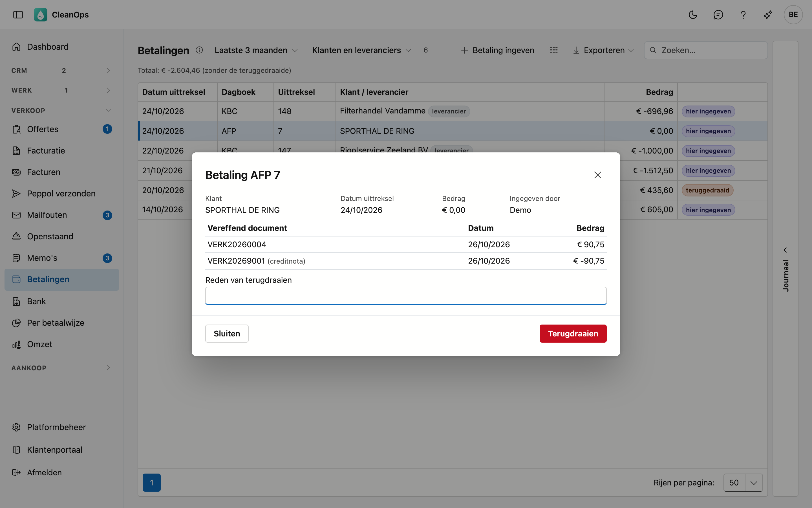Image resolution: width=812 pixels, height=508 pixels.
Task: Open Facturatie in sidebar
Action: [x=62, y=151]
